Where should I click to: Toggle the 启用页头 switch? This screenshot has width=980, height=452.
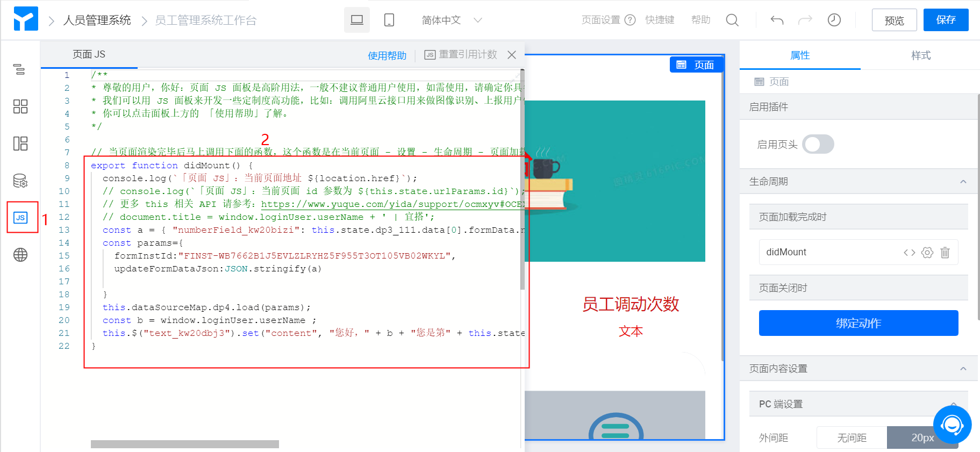click(818, 145)
